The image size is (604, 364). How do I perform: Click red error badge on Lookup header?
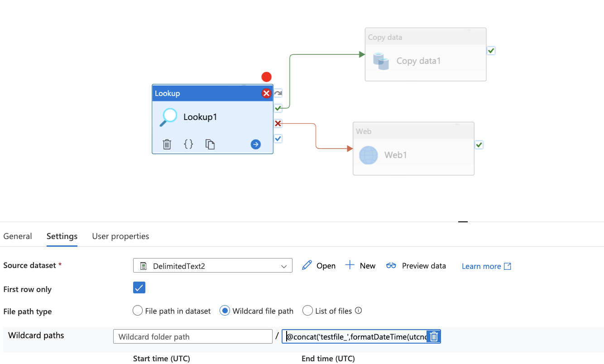tap(266, 93)
